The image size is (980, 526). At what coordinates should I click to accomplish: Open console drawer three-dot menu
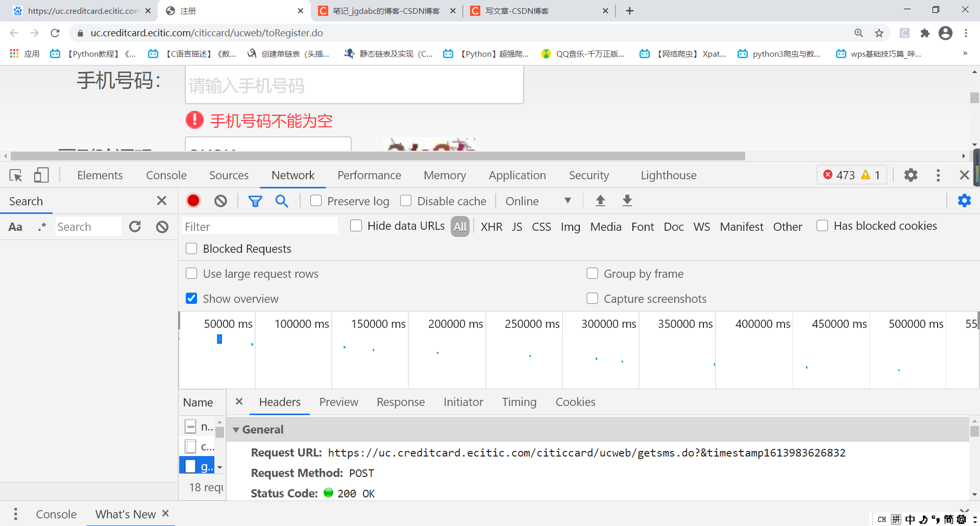coord(16,514)
